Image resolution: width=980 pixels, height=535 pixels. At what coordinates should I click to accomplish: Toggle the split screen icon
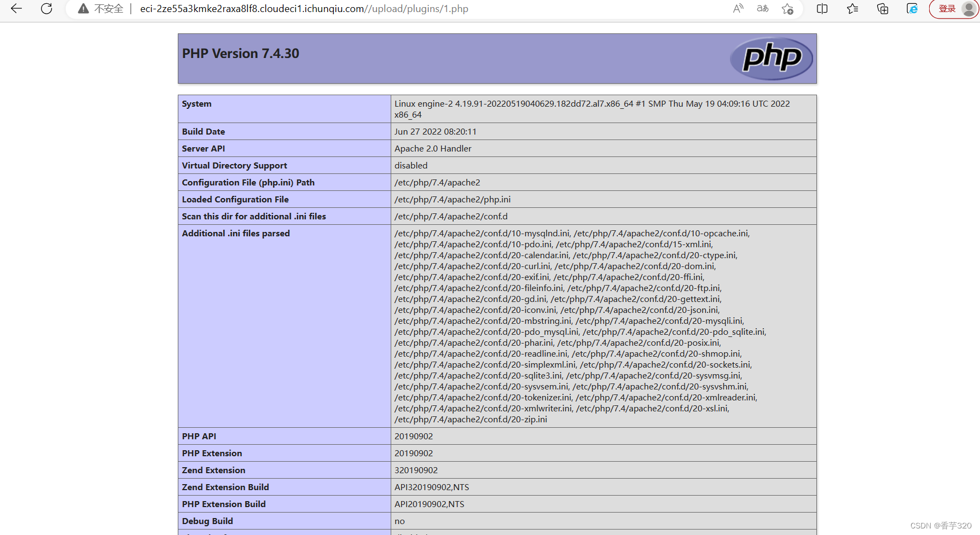[822, 9]
